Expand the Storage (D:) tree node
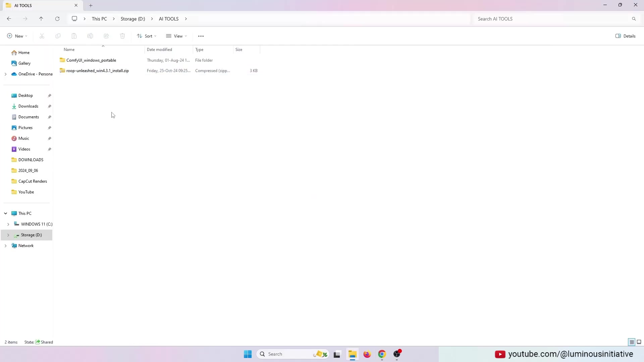 (8, 235)
